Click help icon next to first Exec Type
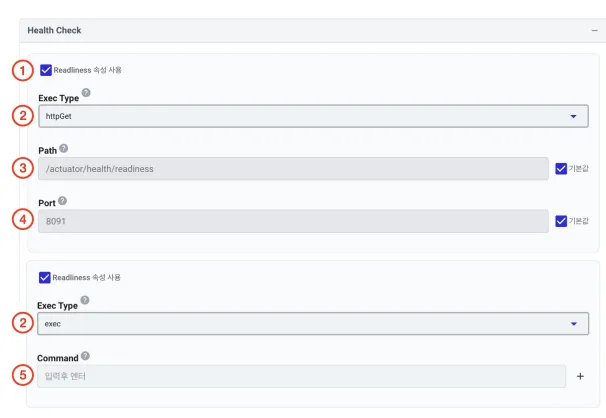Viewport: 606px width, 418px height. [x=86, y=93]
